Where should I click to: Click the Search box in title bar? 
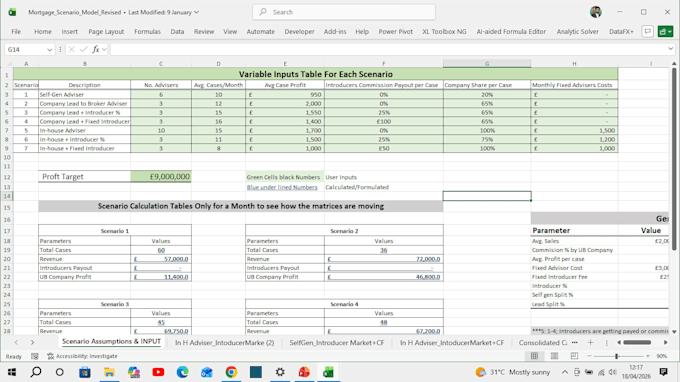[344, 12]
